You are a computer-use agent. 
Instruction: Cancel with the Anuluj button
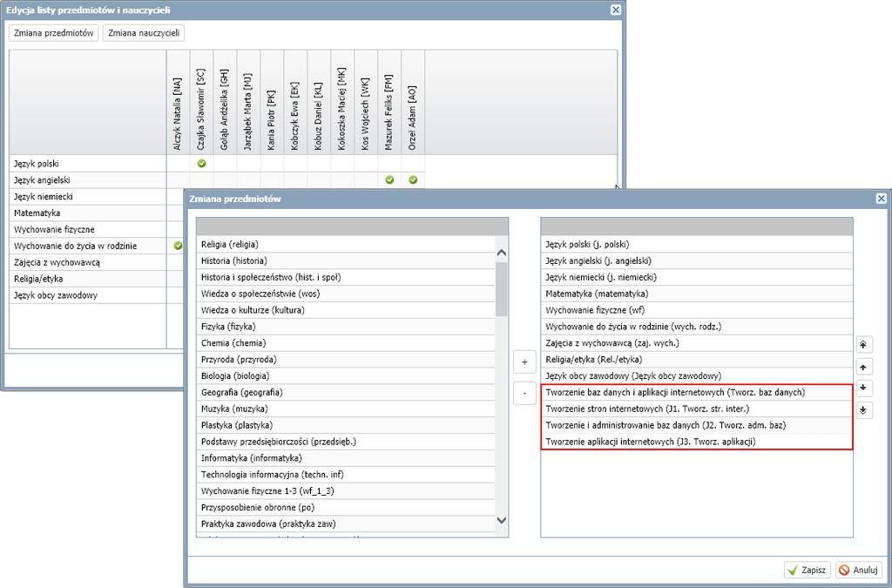[x=859, y=570]
